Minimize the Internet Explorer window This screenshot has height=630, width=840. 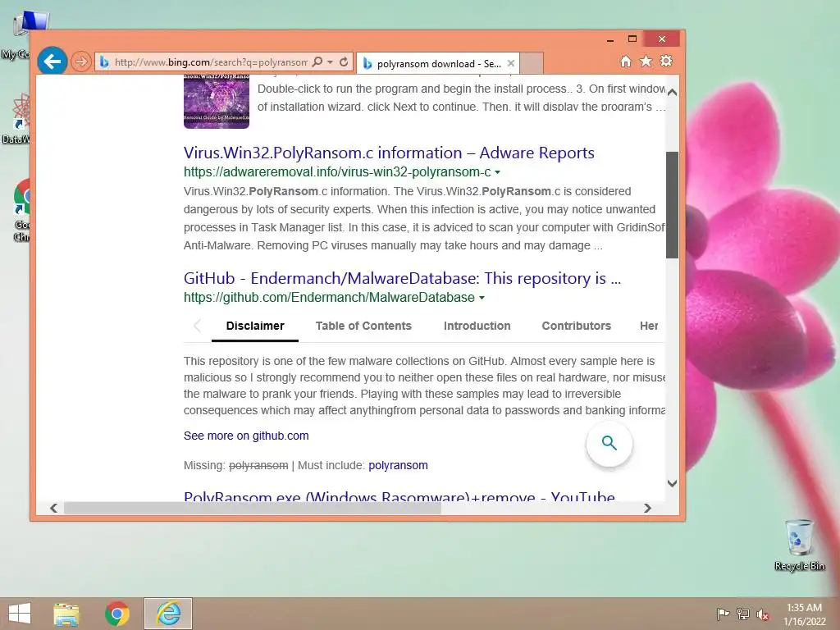point(610,39)
